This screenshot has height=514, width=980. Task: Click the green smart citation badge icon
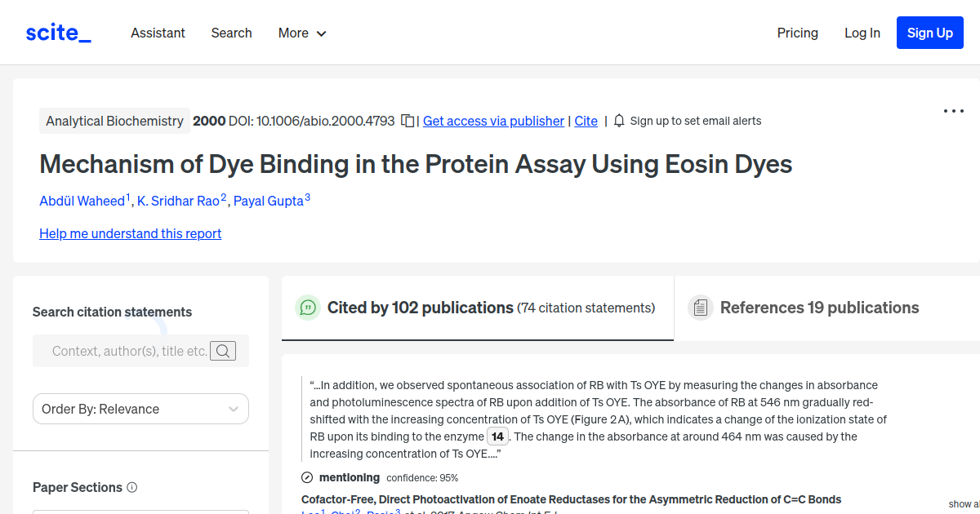307,308
